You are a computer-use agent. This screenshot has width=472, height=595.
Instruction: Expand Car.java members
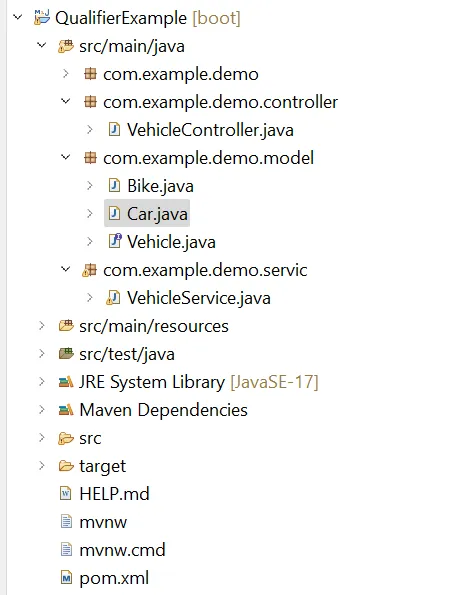pos(90,213)
